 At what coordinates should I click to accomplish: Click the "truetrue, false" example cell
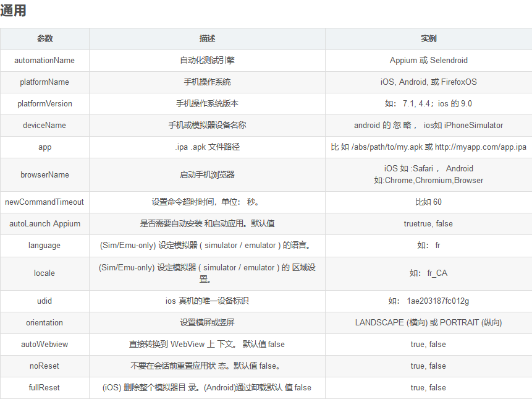pos(429,224)
